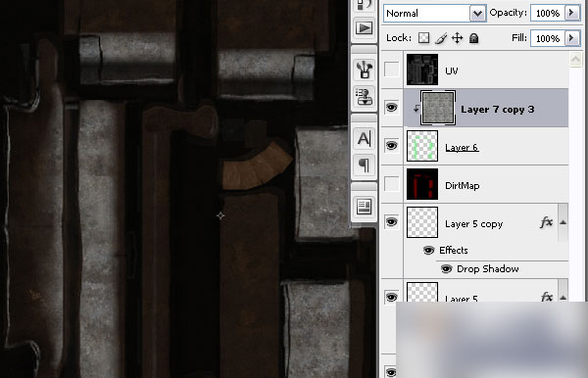Show the UV layer
The width and height of the screenshot is (588, 378).
[391, 70]
